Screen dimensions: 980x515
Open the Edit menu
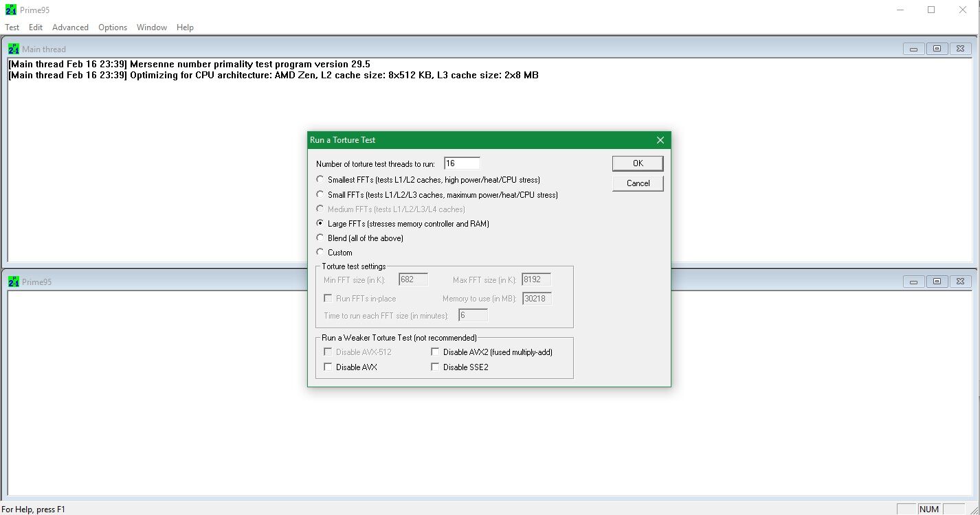36,27
